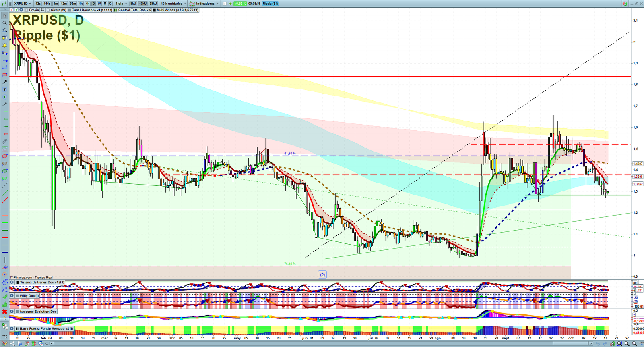This screenshot has height=347, width=644.
Task: Open the 1 día period dropdown
Action: (121, 4)
